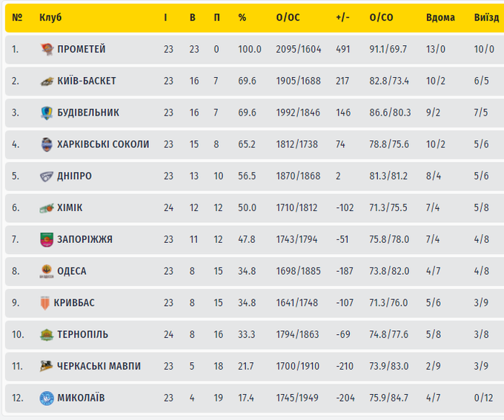Open the ПРОМЕТЕЙ club name link

point(82,50)
